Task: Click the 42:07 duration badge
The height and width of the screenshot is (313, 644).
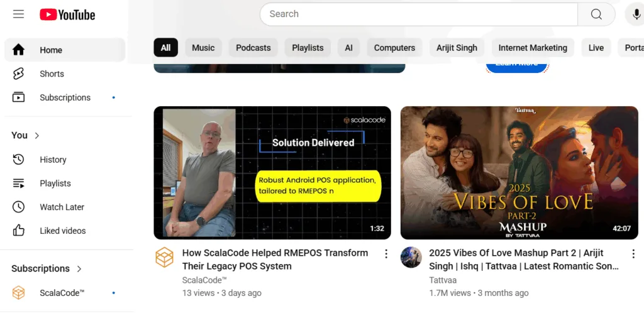Action: (x=622, y=229)
